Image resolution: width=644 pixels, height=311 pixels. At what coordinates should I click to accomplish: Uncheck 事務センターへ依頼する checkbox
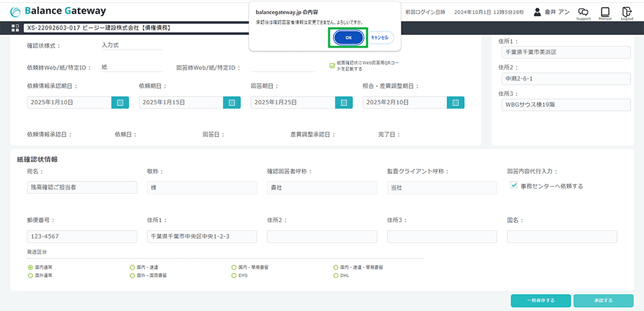tap(514, 185)
